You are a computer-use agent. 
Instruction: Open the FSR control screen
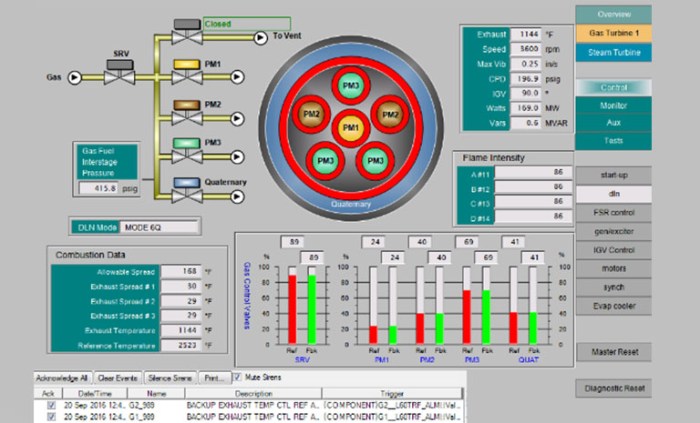click(613, 212)
